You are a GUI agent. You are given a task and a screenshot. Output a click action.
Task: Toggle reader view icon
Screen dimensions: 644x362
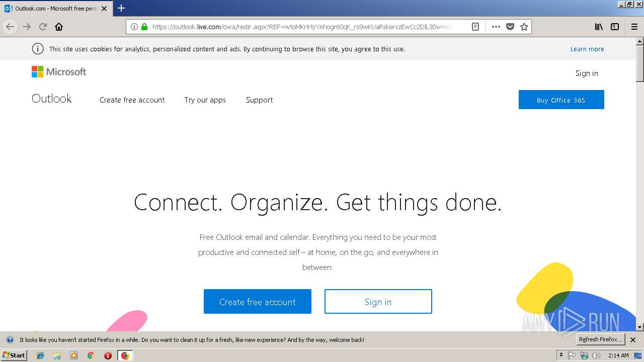point(475,27)
